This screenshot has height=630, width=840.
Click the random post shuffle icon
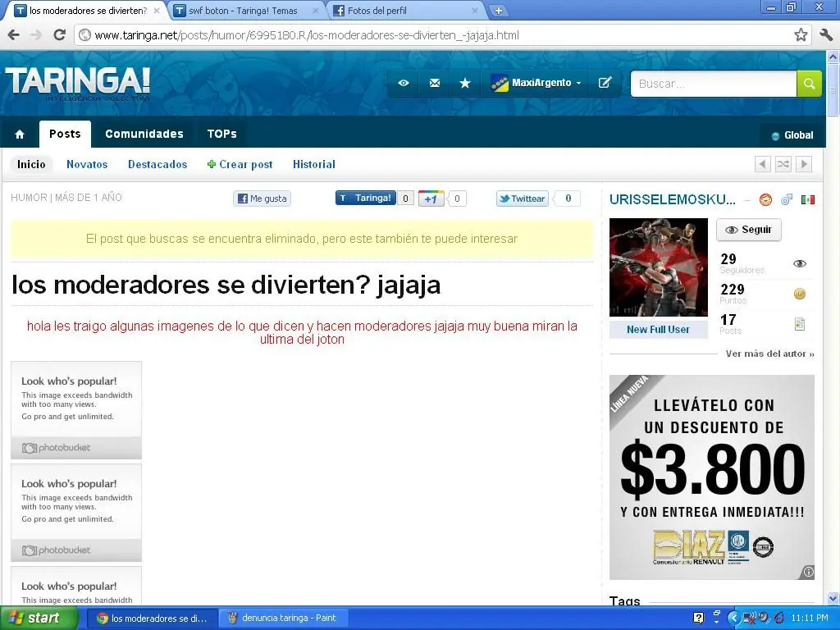coord(783,164)
